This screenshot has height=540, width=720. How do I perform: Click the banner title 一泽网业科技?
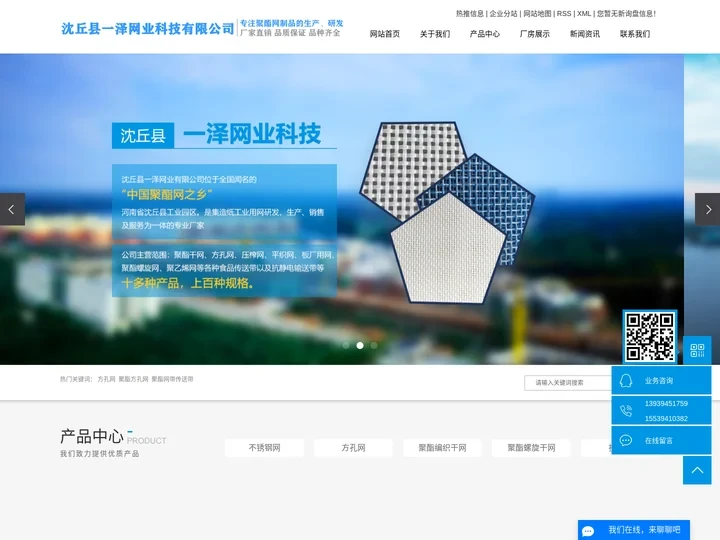[x=252, y=134]
